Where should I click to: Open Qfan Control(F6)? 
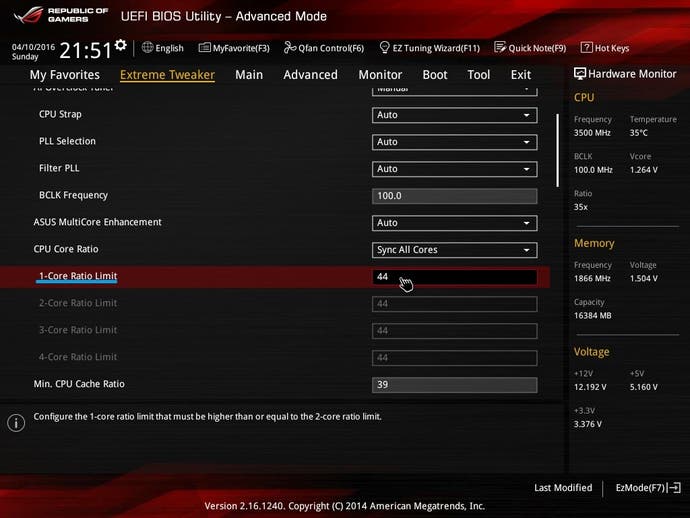pyautogui.click(x=324, y=48)
